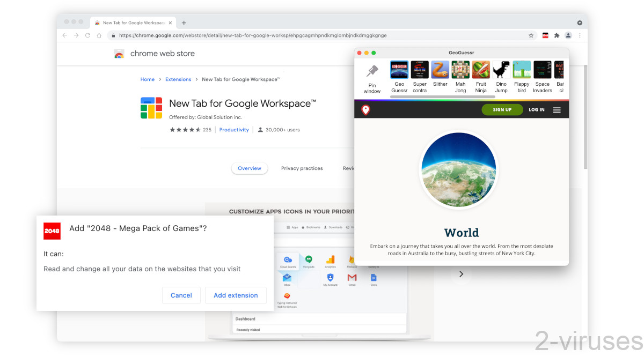Click the bookmark star in address bar
This screenshot has height=356, width=644.
[x=531, y=35]
